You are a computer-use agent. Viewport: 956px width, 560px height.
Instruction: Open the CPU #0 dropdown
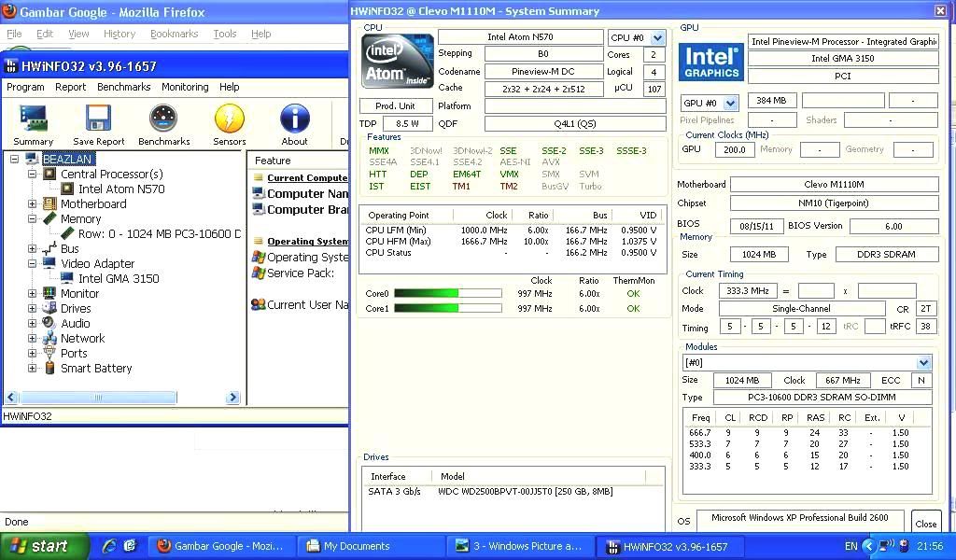click(x=657, y=37)
